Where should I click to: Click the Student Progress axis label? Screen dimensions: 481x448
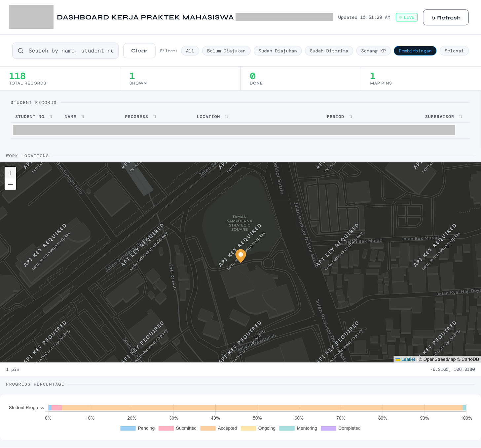[26, 408]
